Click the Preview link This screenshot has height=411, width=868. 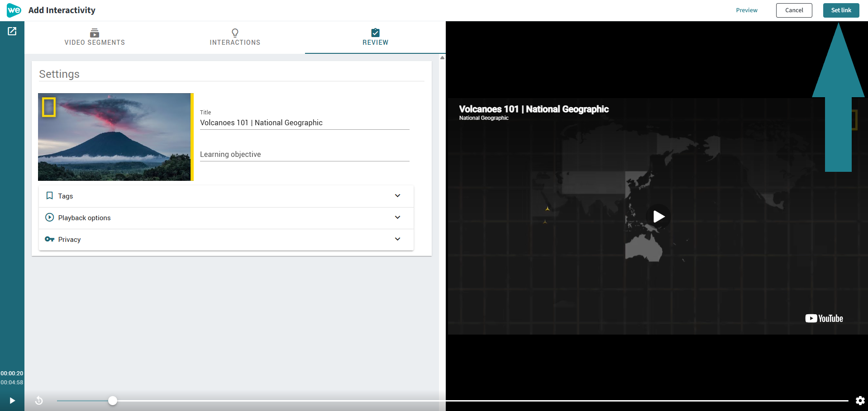tap(747, 10)
